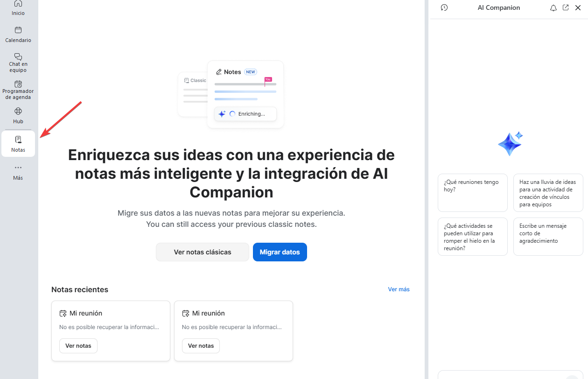Click the Notes NEW illustration card

click(245, 94)
